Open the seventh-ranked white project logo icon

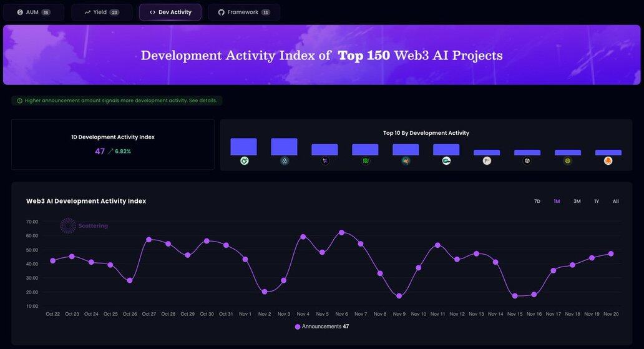tap(487, 161)
